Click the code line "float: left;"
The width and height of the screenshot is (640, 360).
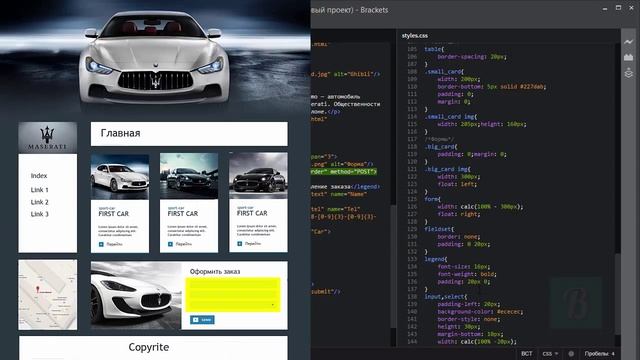tap(457, 184)
